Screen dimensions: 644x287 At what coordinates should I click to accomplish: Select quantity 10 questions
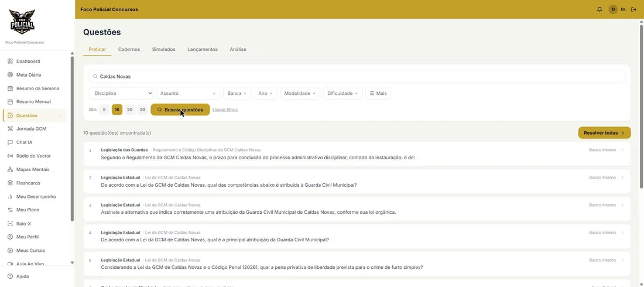tap(117, 110)
